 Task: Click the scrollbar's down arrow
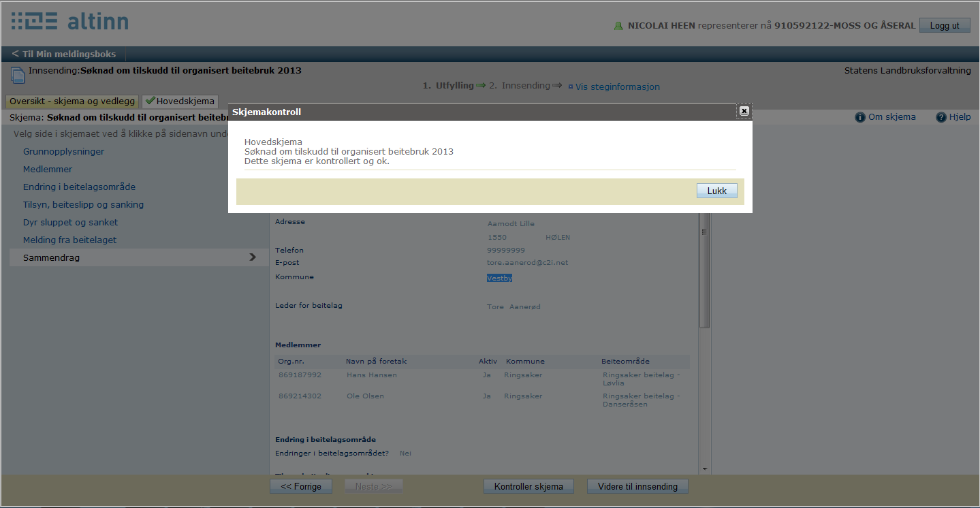(704, 469)
